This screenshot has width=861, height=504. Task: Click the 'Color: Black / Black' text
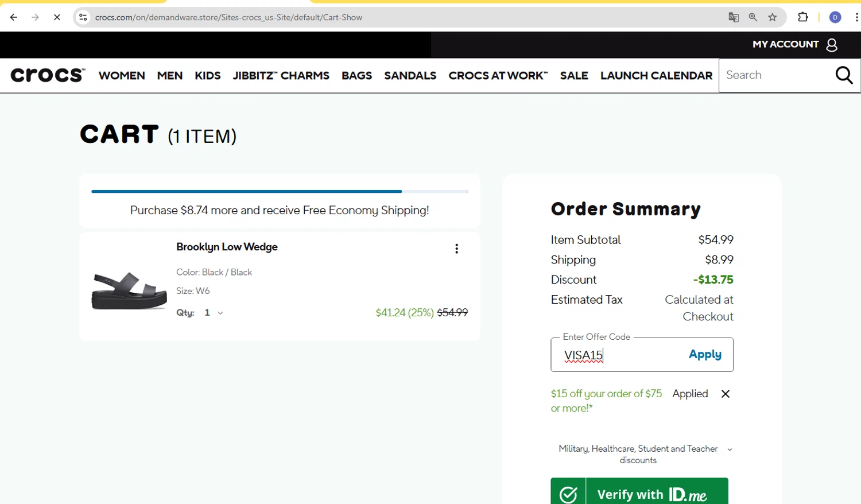214,272
